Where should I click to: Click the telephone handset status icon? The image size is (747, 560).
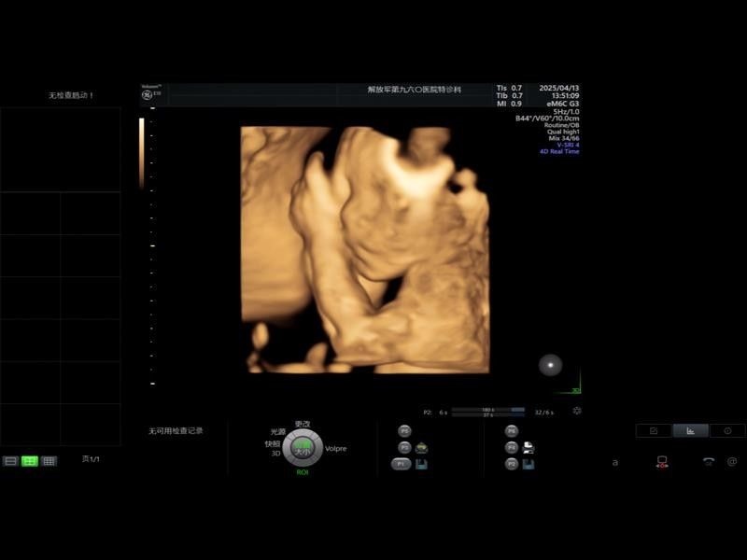click(709, 461)
